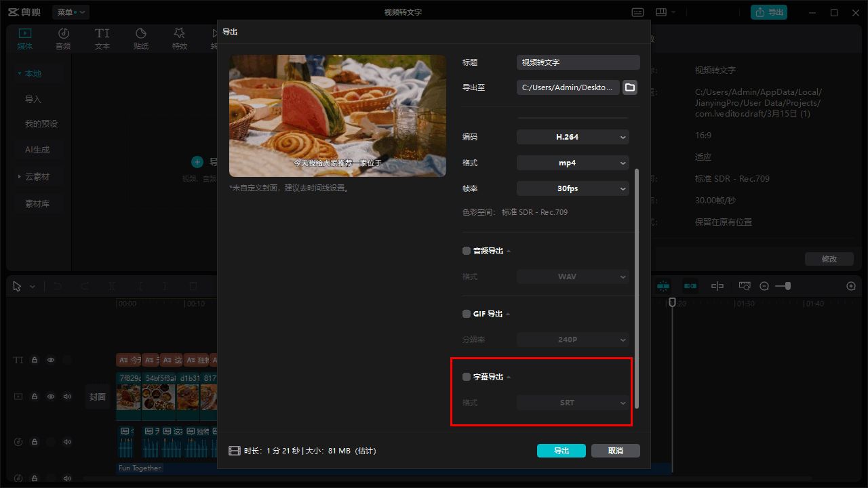This screenshot has height=488, width=868.
Task: Open the 编码 H.264 encoding dropdown
Action: click(572, 137)
